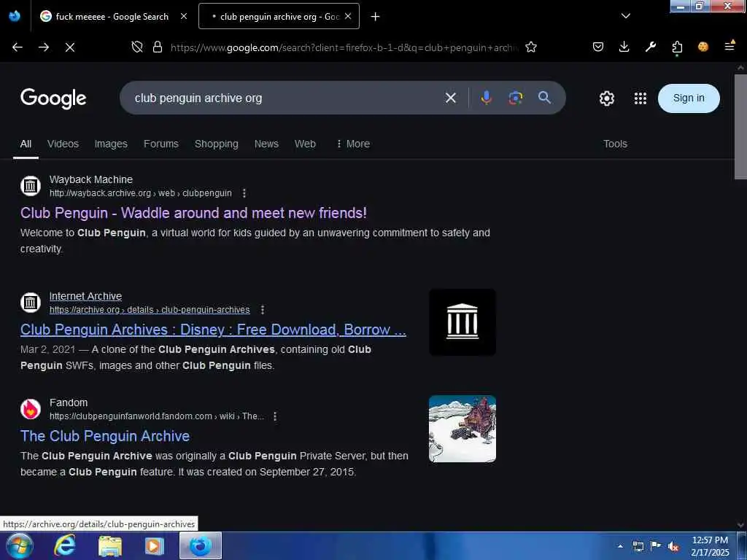Click the Google logo
This screenshot has height=560, width=747.
pyautogui.click(x=53, y=98)
